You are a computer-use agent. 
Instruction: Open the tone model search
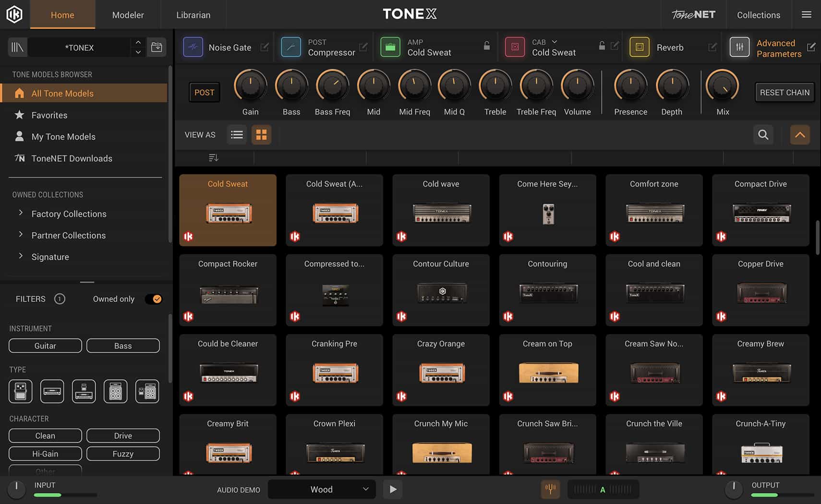[763, 135]
